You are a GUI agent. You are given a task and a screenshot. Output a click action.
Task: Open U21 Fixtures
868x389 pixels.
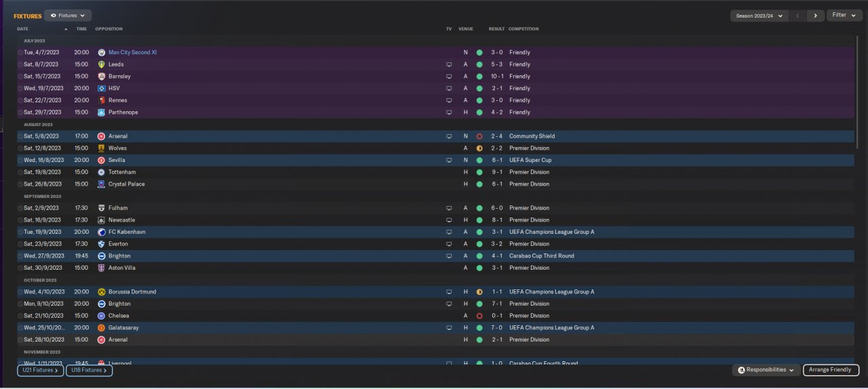click(41, 370)
